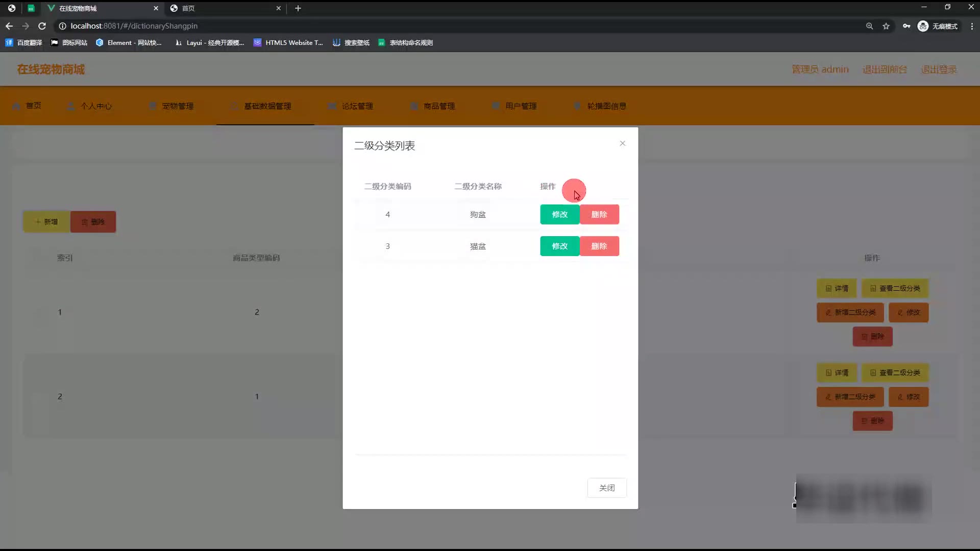The image size is (980, 551).
Task: Open the 无痕模式 incognito profile indicator
Action: coord(937,26)
